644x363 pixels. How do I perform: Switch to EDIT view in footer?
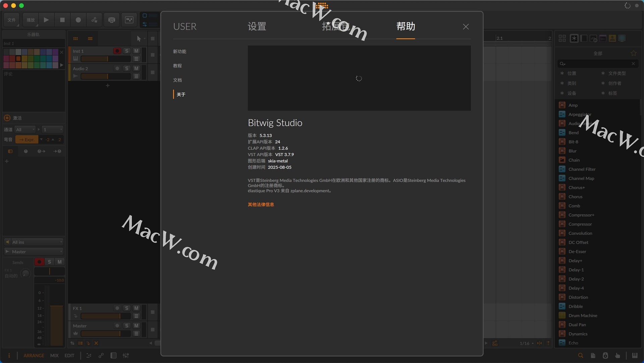click(x=69, y=355)
